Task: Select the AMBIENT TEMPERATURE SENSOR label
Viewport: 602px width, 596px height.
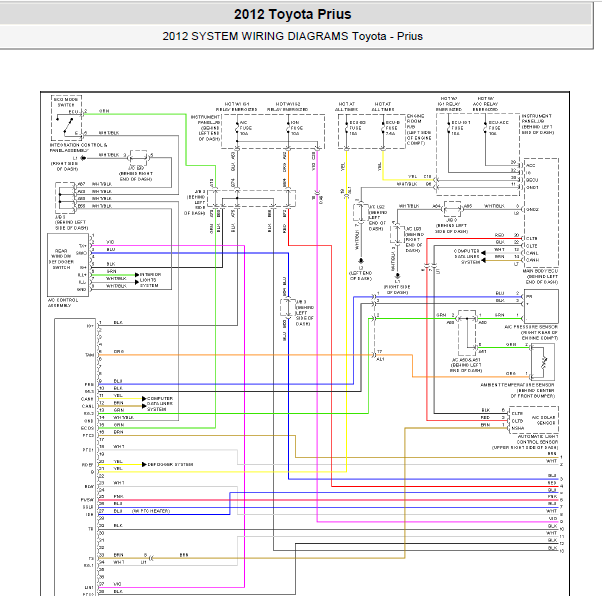Action: 517,390
